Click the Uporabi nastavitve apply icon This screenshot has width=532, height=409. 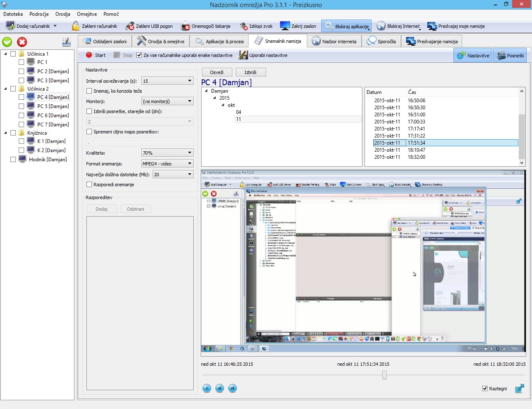(243, 55)
